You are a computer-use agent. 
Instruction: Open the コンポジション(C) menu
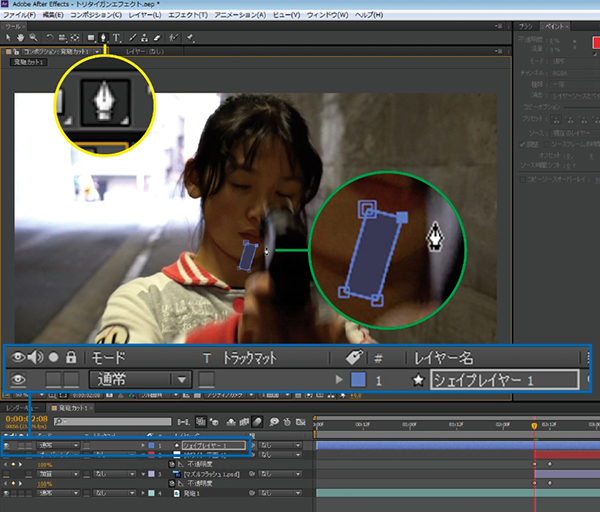(96, 15)
